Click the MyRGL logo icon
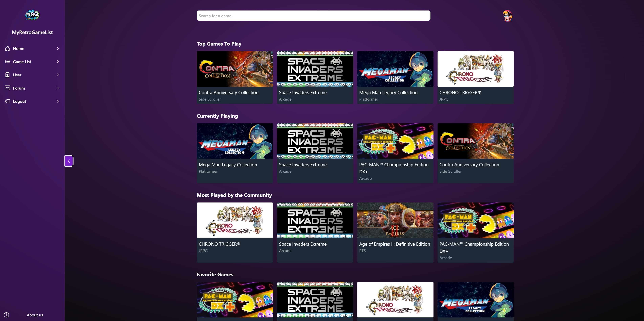Screen dimensions: 644x321 point(32,15)
